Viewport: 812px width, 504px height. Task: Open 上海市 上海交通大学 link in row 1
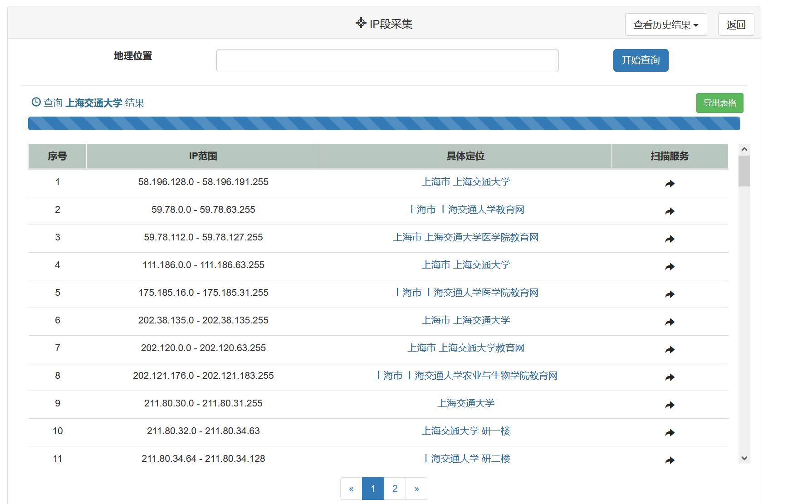click(466, 182)
